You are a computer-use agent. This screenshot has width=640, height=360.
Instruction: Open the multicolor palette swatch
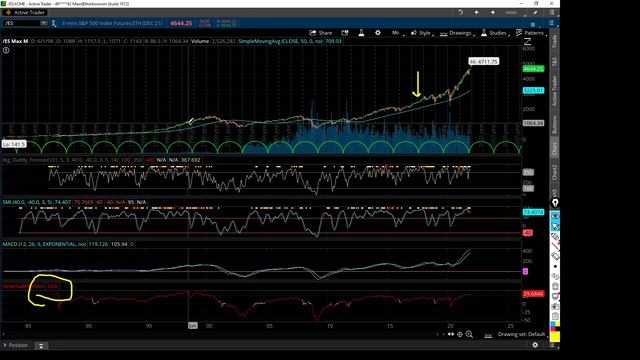tap(555, 326)
